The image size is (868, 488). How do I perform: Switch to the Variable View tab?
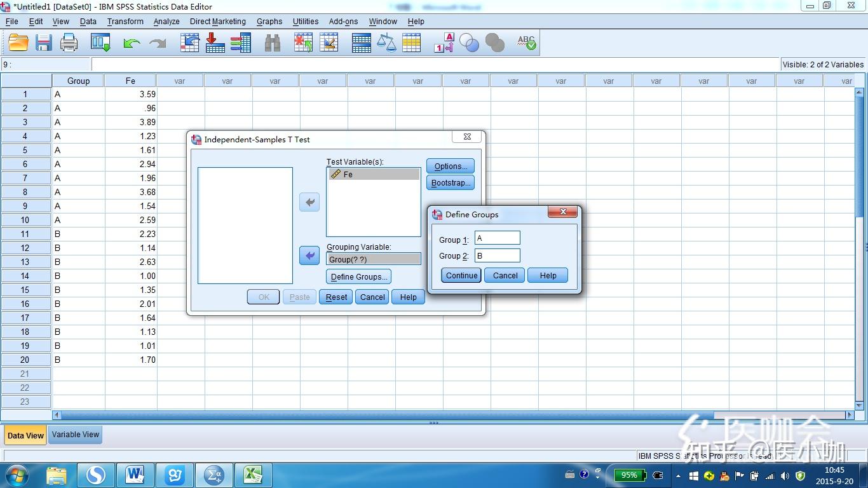76,435
